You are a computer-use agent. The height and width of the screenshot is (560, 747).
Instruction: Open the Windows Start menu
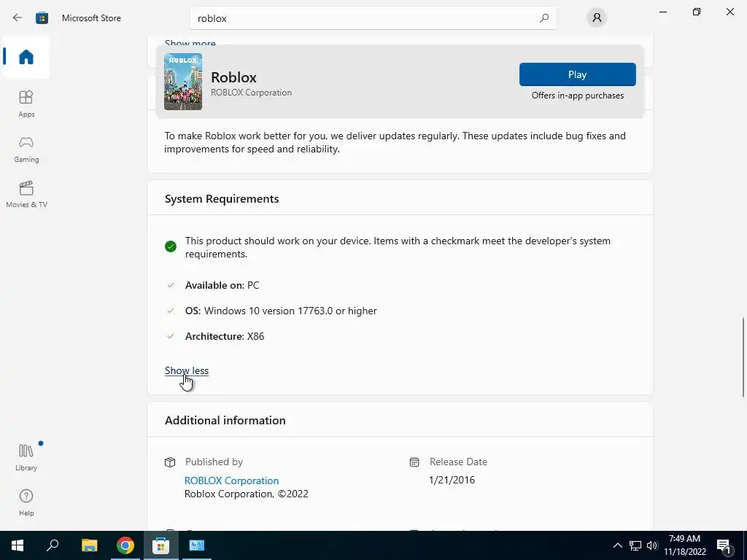point(18,545)
